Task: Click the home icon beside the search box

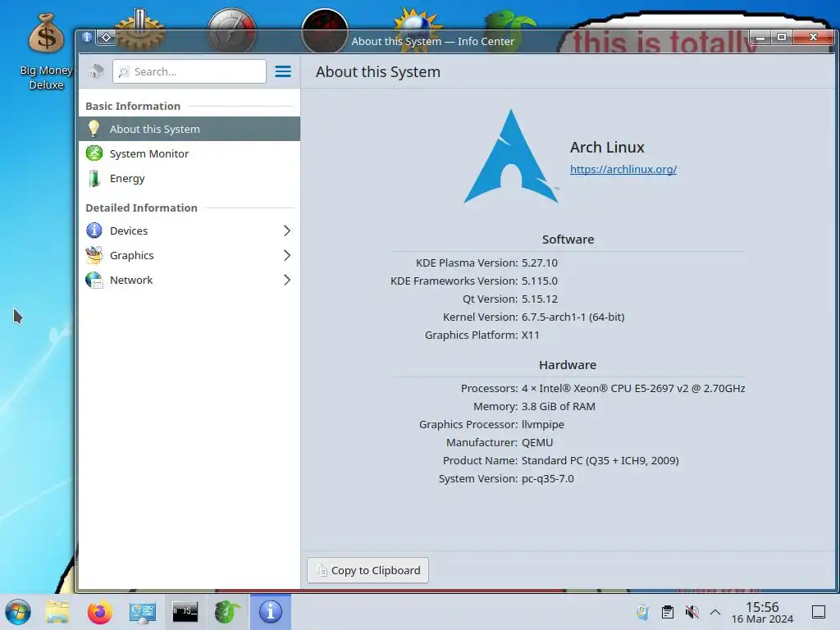Action: [97, 71]
